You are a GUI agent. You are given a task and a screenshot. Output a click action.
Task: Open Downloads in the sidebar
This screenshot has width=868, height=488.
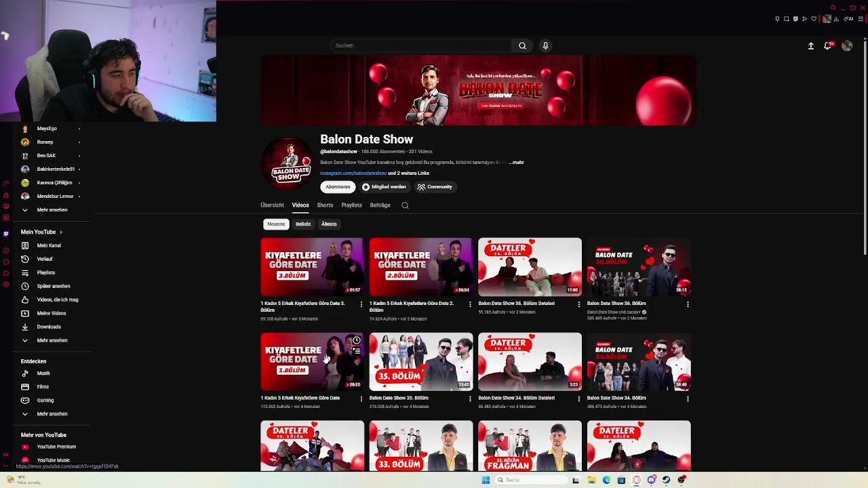tap(50, 327)
